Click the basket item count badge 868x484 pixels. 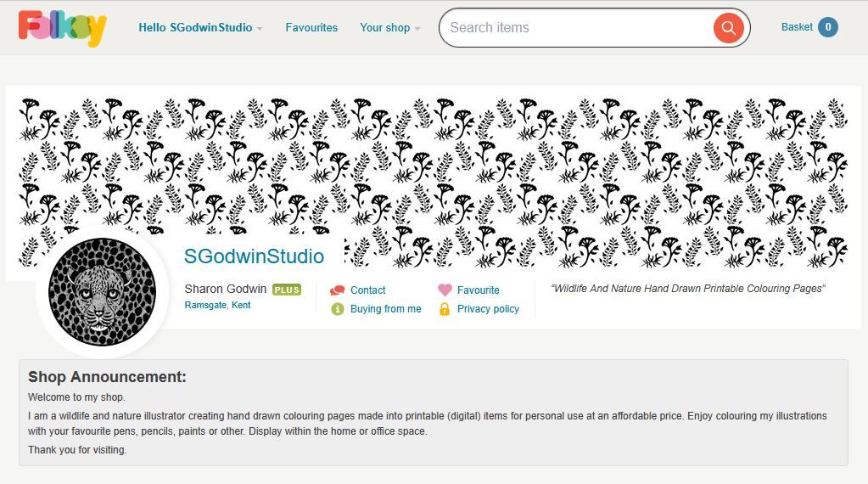click(x=828, y=27)
